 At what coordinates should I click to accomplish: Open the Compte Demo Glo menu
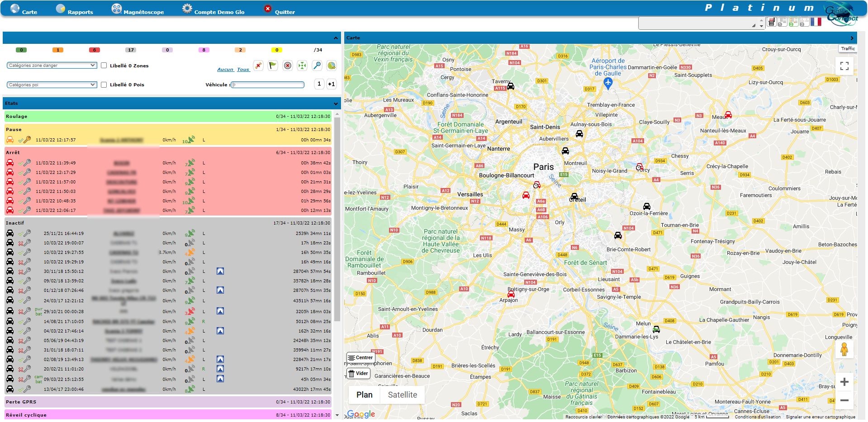(213, 9)
